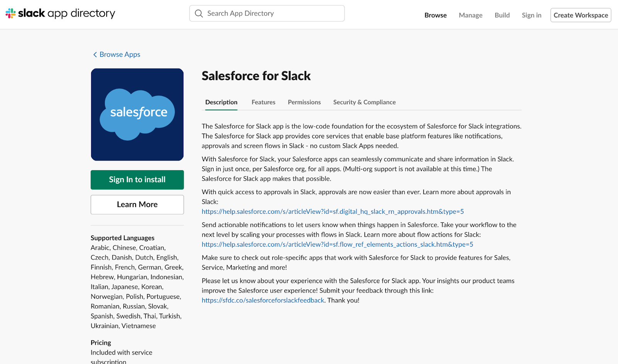Open the approvals help article link
Image resolution: width=618 pixels, height=364 pixels.
[x=333, y=211]
